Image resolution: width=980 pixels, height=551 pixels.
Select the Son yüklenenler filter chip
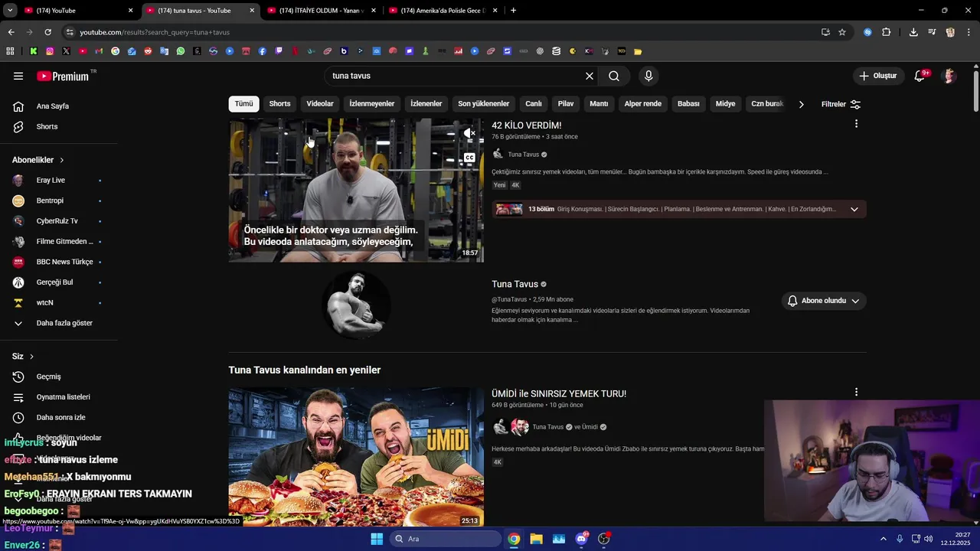(x=484, y=104)
